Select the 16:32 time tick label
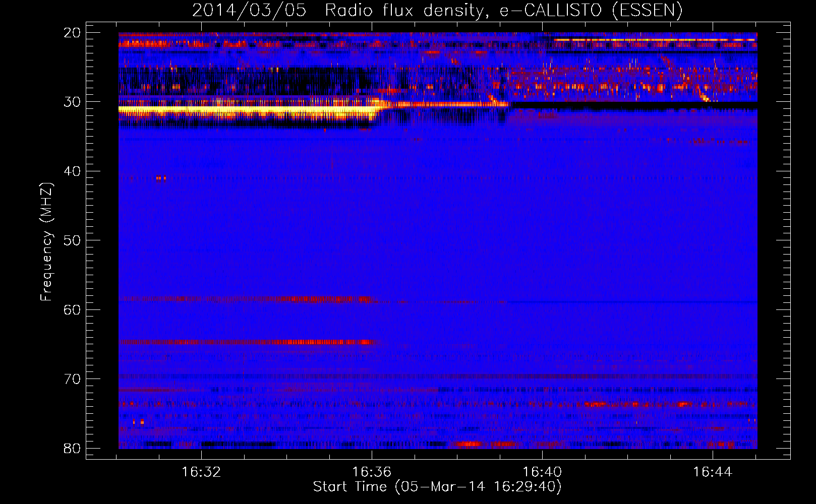The width and height of the screenshot is (816, 504). [x=201, y=472]
